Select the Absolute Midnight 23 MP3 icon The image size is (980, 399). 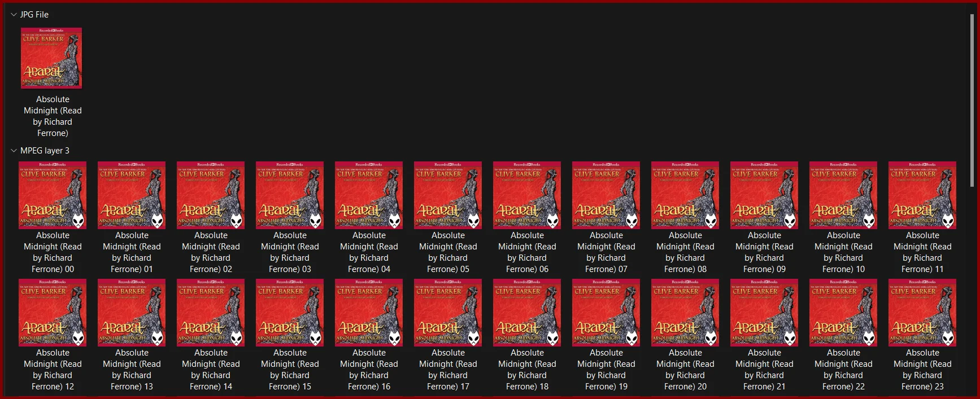click(x=922, y=313)
